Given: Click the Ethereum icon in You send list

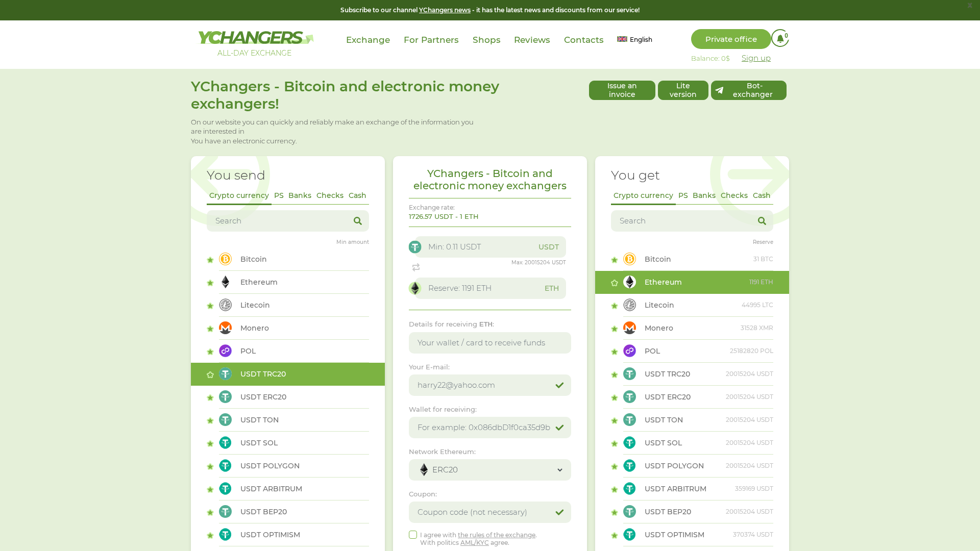Looking at the screenshot, I should pos(225,282).
